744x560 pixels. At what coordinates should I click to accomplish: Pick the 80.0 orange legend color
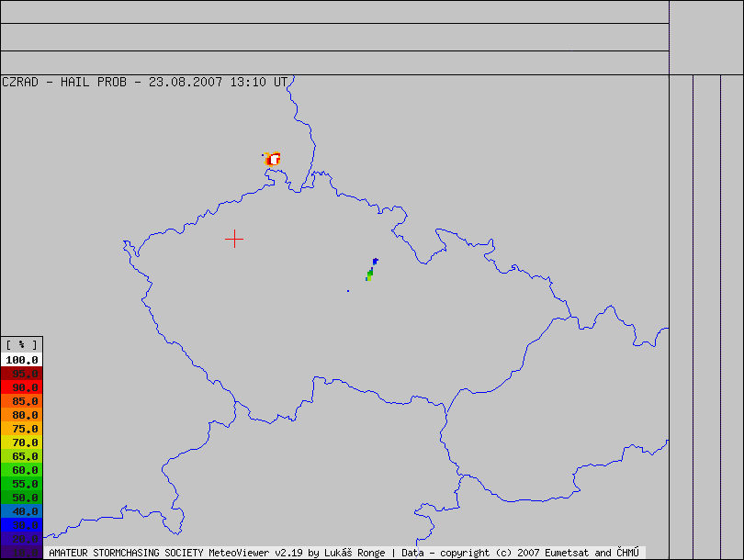[21, 415]
